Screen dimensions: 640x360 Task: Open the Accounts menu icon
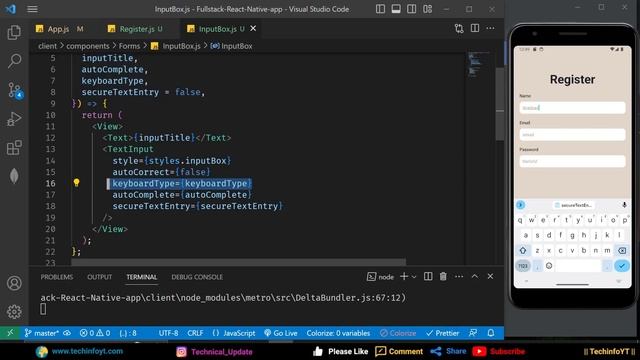(14, 283)
